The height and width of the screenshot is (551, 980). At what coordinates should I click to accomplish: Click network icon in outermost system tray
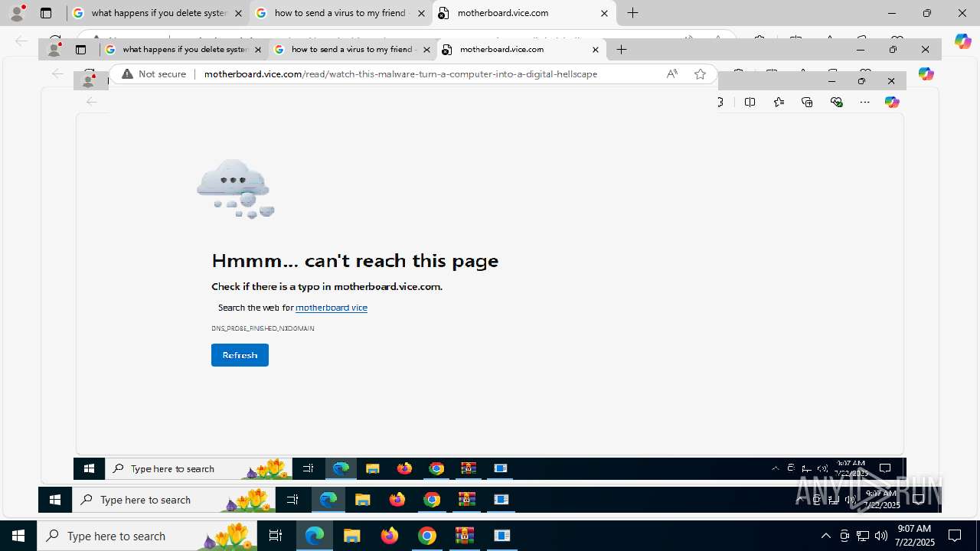tap(863, 536)
